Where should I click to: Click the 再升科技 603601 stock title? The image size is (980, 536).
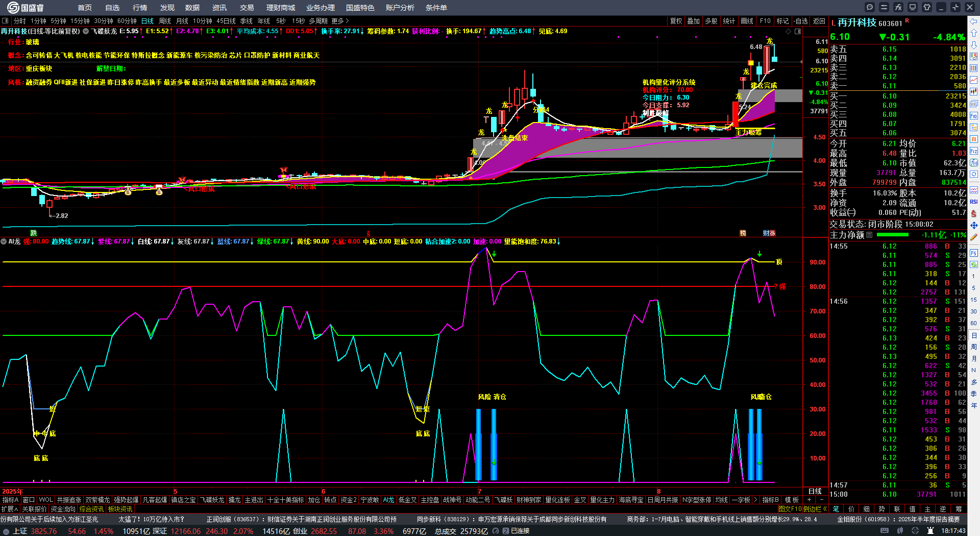click(x=870, y=22)
